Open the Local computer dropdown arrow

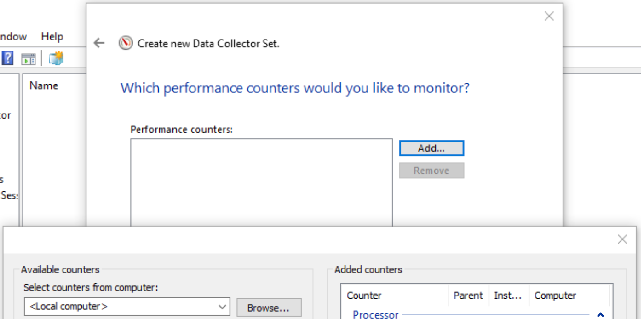click(223, 307)
